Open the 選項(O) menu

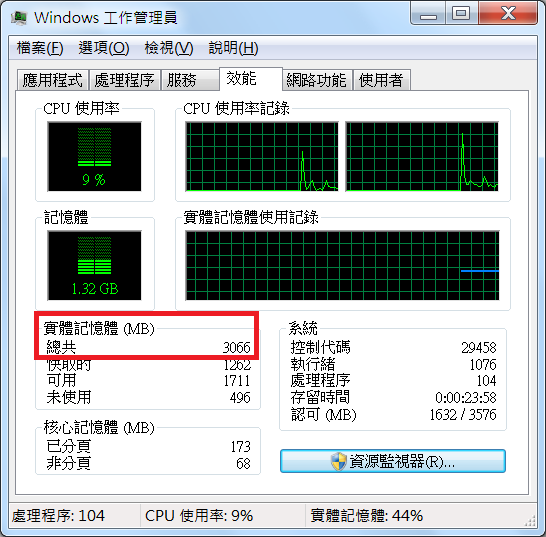click(104, 48)
